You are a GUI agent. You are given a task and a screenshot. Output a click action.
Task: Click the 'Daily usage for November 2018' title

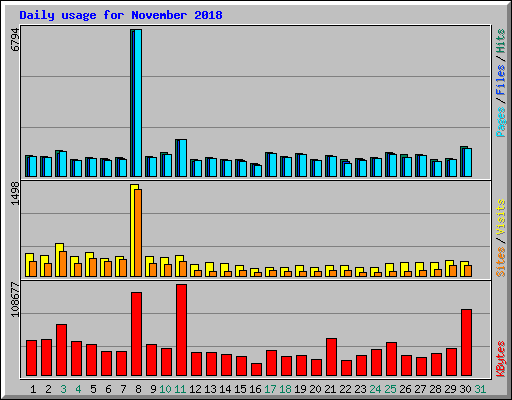click(121, 15)
